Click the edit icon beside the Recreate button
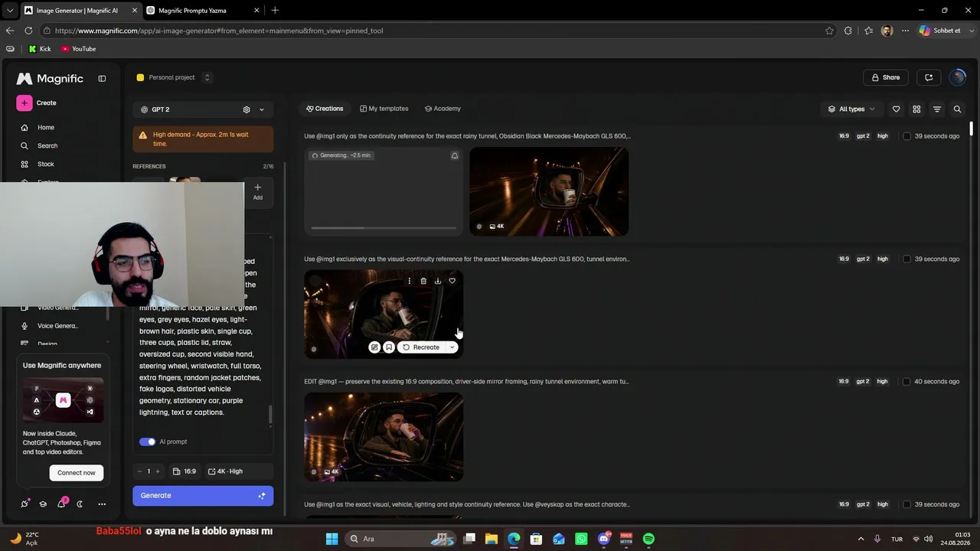This screenshot has height=551, width=980. click(374, 347)
